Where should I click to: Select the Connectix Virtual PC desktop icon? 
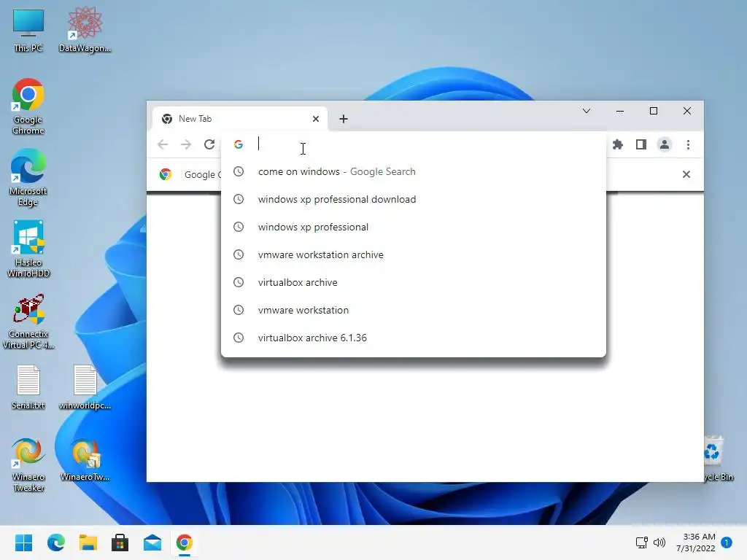(x=28, y=322)
